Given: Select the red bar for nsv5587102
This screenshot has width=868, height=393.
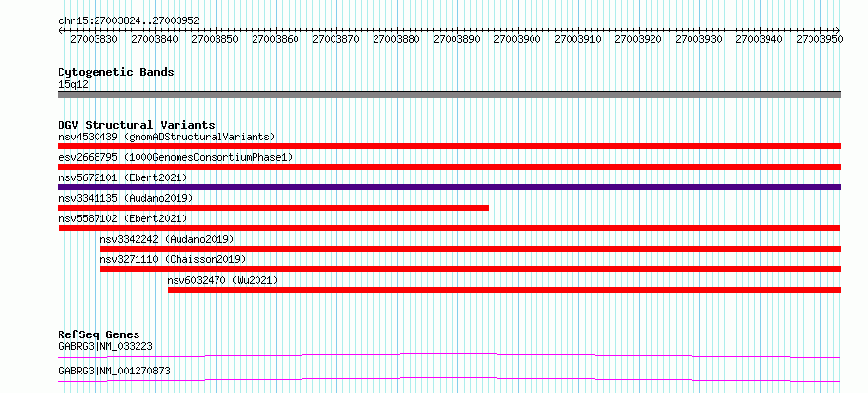Looking at the screenshot, I should 449,228.
